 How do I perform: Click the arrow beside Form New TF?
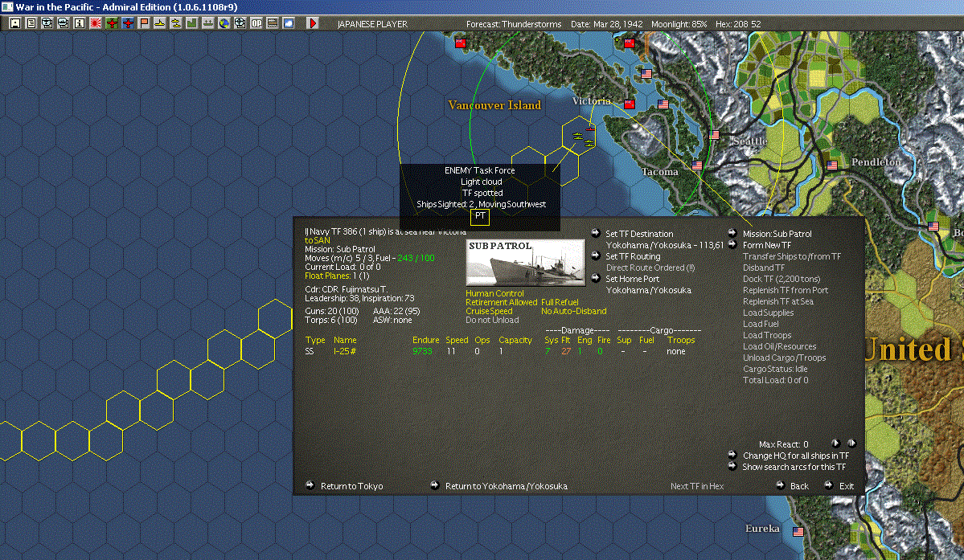pyautogui.click(x=732, y=244)
